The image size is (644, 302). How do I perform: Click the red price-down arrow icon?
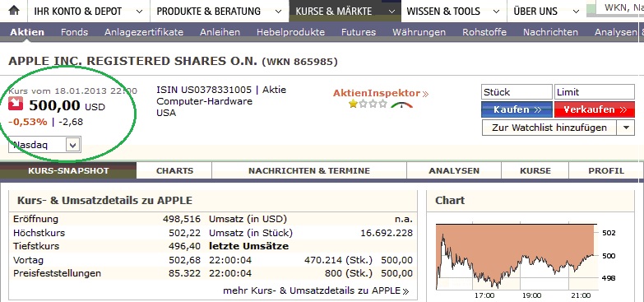[16, 105]
